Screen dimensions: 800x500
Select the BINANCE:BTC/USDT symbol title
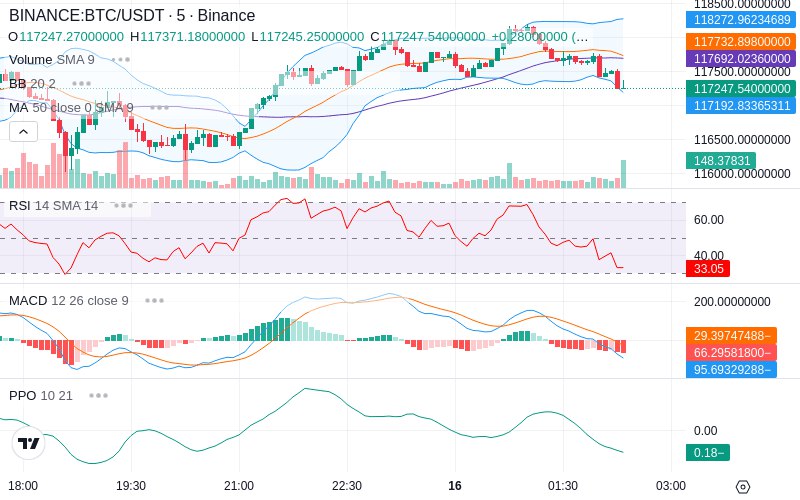132,15
